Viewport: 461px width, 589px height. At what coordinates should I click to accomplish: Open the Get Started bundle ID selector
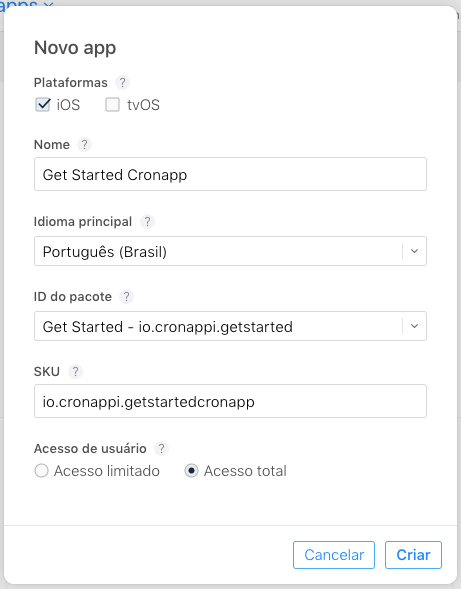pos(230,326)
